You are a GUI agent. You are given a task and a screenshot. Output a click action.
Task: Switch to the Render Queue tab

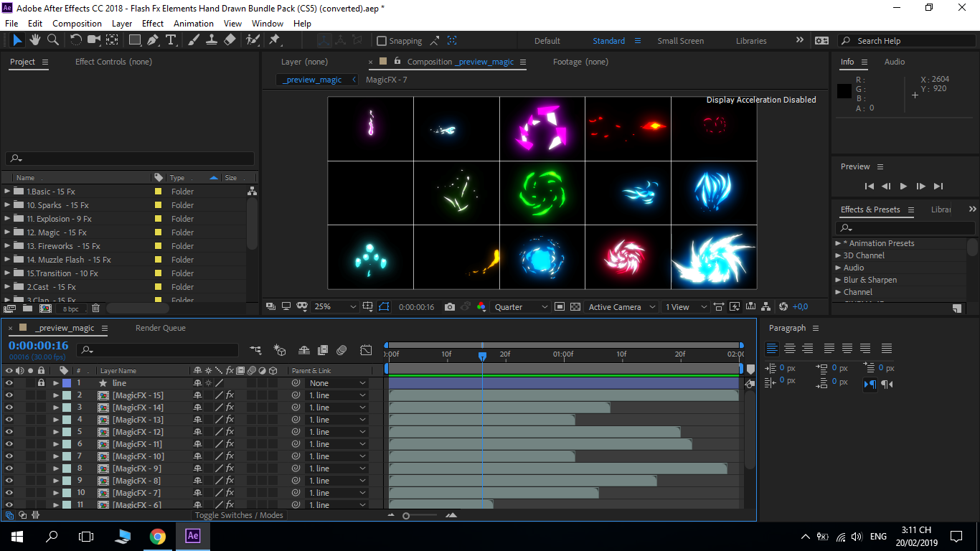pyautogui.click(x=161, y=328)
